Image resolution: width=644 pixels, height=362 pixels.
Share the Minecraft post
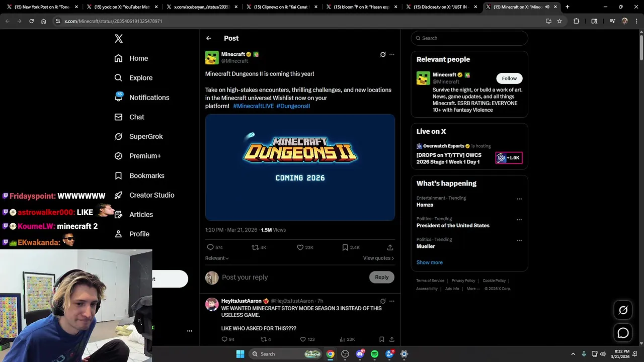(x=390, y=247)
